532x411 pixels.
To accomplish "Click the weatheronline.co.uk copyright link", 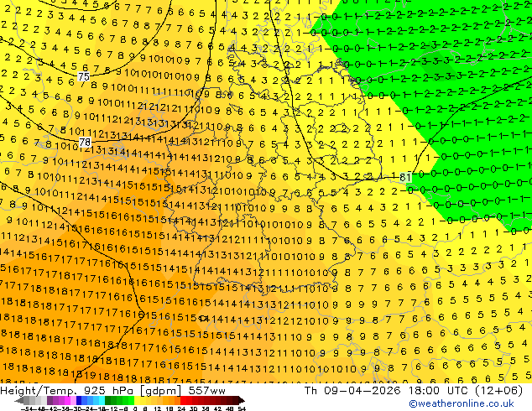I will (461, 403).
